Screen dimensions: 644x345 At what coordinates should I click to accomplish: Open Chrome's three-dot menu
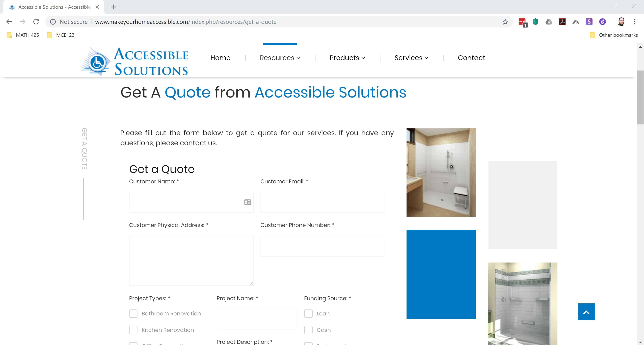635,22
